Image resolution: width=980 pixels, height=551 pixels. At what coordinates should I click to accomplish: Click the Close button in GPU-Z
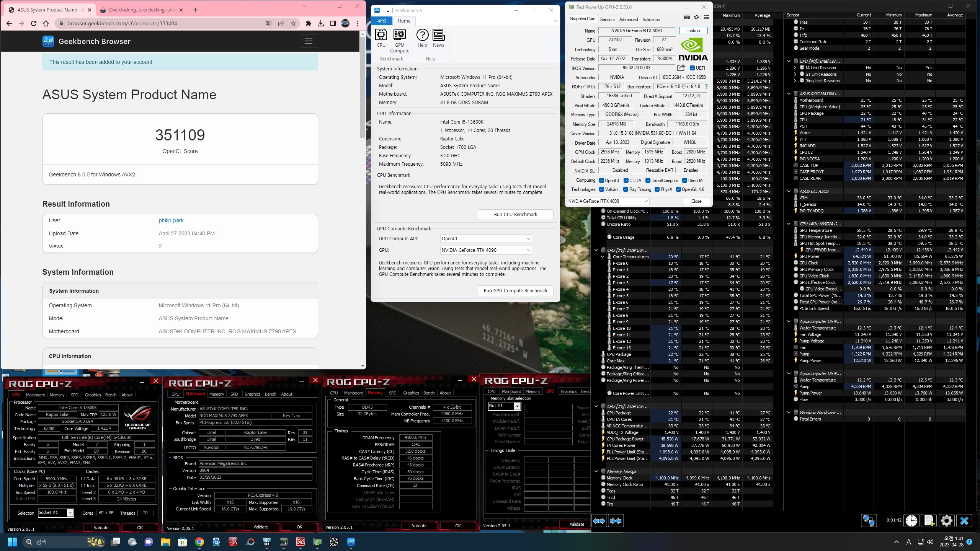[696, 201]
